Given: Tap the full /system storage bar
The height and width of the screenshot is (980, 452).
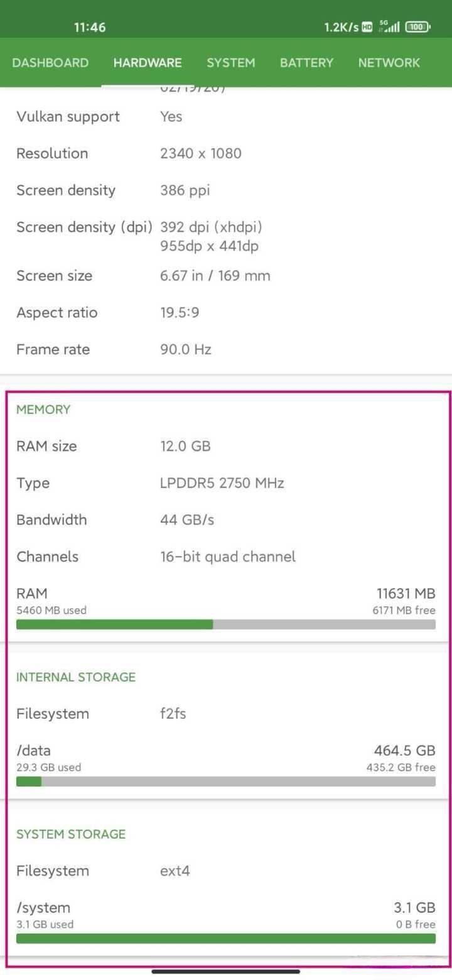Looking at the screenshot, I should 225,938.
